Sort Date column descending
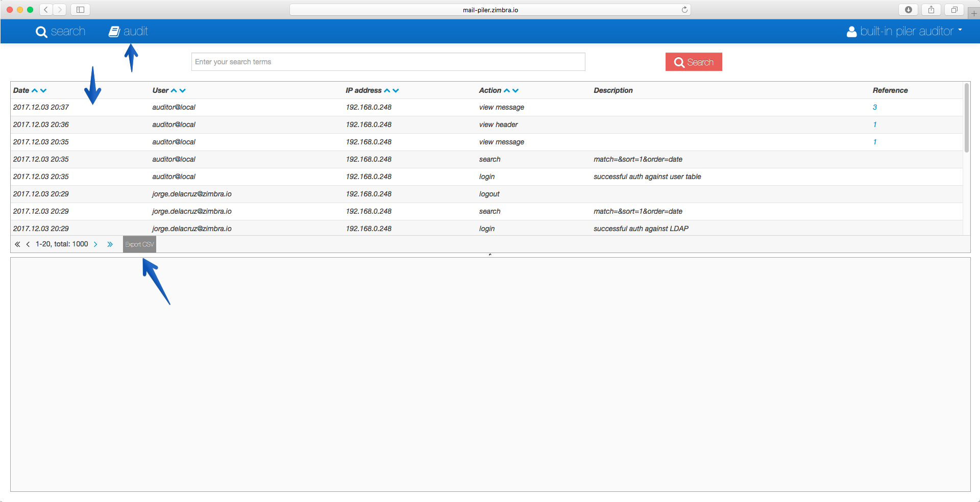Viewport: 980px width, 502px height. (x=43, y=90)
